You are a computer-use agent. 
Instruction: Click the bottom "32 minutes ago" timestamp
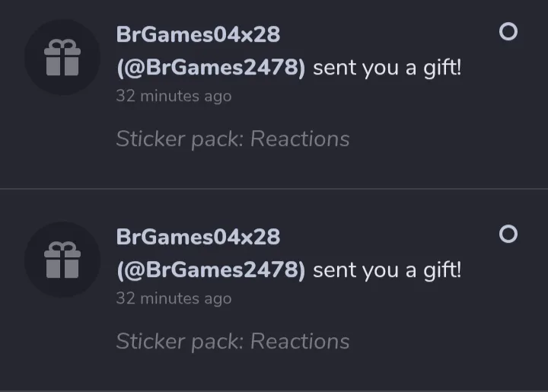[174, 298]
